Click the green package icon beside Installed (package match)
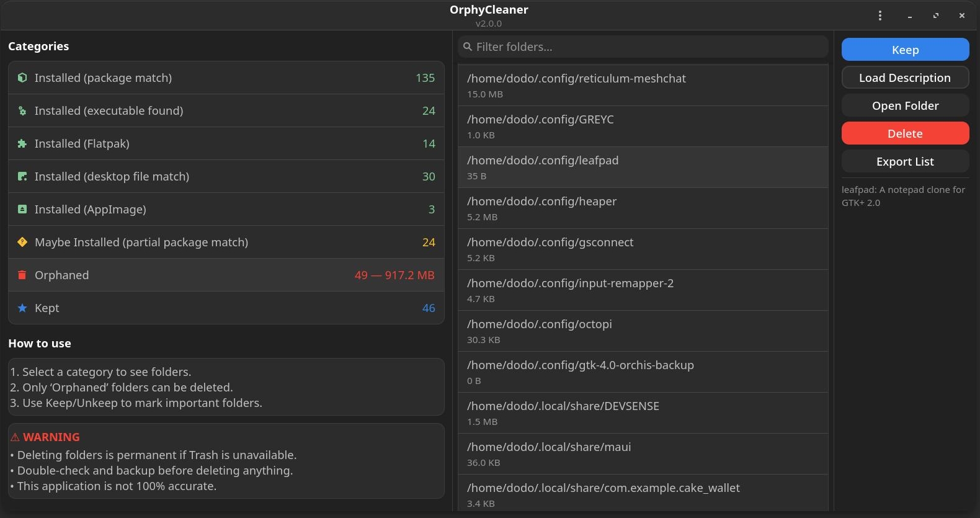The height and width of the screenshot is (518, 980). click(x=22, y=78)
